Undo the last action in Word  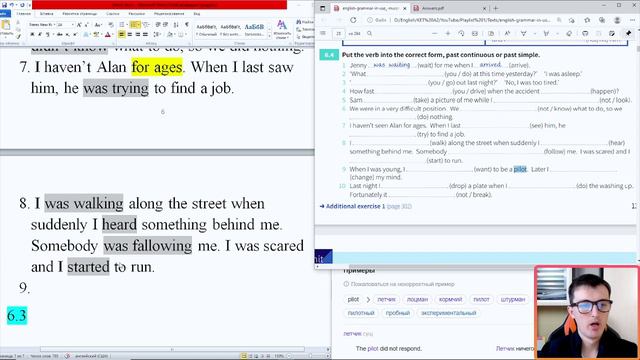pos(12,5)
